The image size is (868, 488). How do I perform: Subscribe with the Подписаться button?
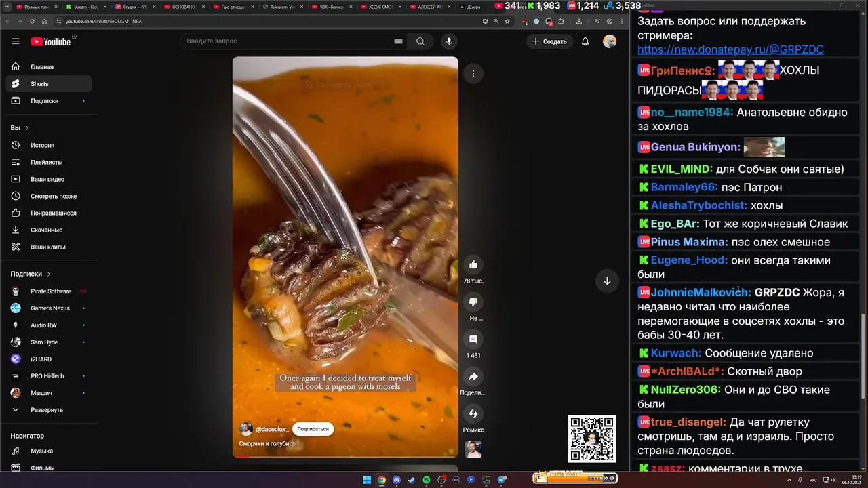pos(313,429)
